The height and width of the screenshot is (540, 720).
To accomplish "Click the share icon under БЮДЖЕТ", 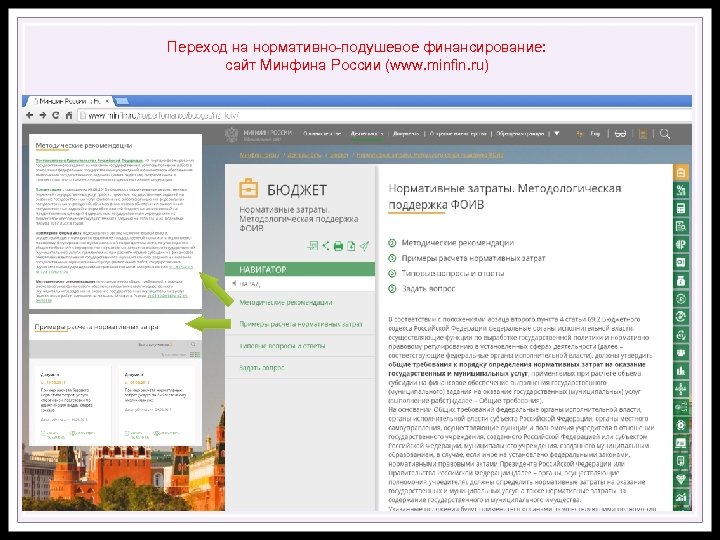I will point(326,246).
